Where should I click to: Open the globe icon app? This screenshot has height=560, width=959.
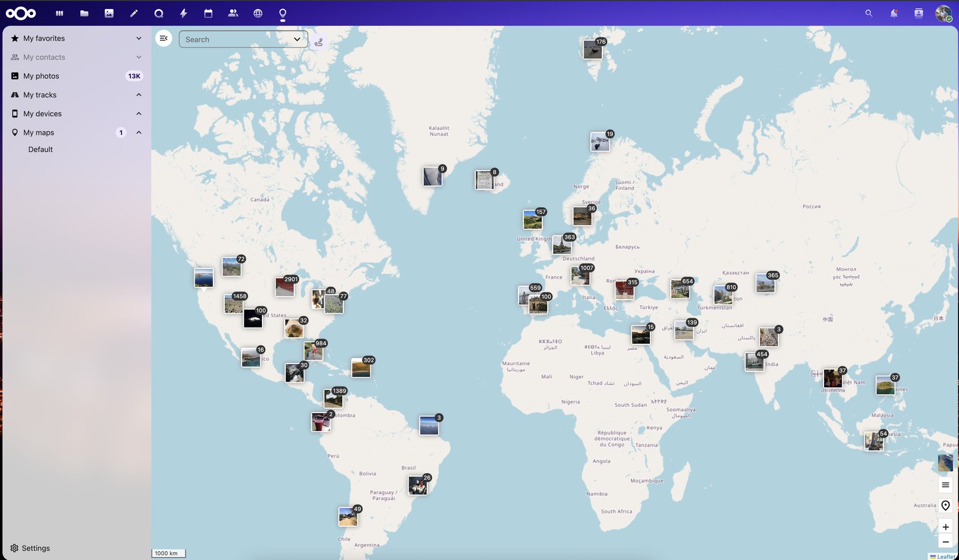coord(258,13)
